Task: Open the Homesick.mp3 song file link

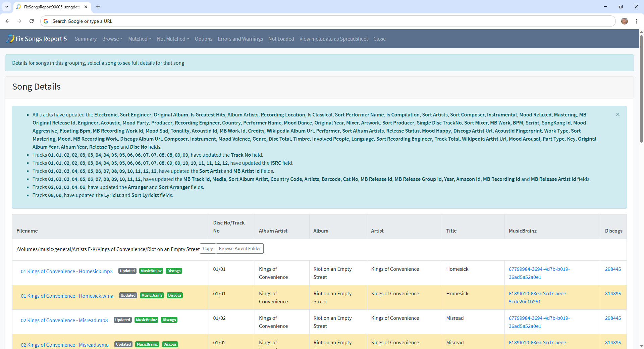Action: (x=67, y=271)
